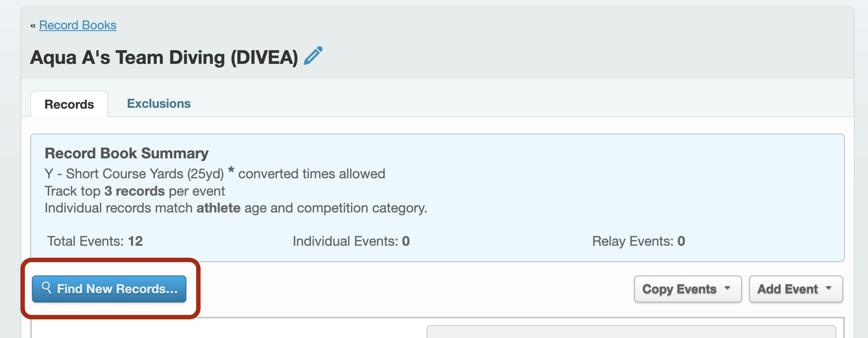Click the Individual Events: 0 count
The image size is (868, 338).
[x=351, y=241]
